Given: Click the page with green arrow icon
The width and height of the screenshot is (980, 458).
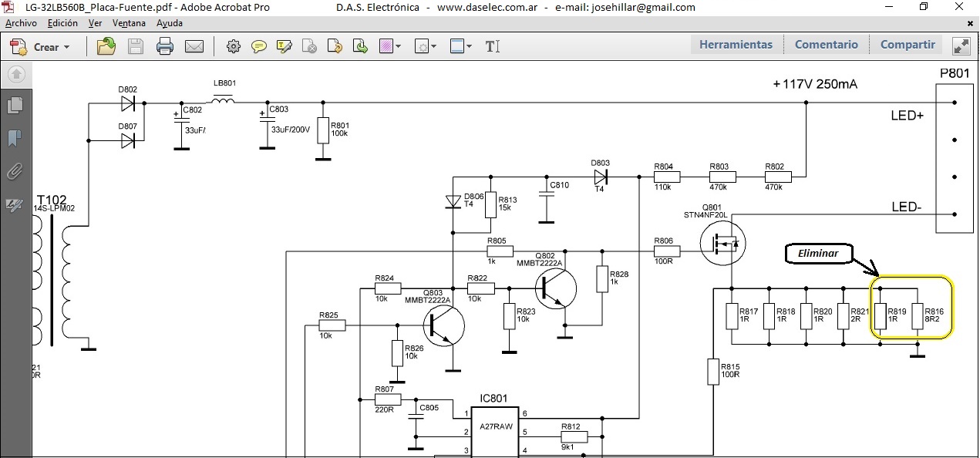Looking at the screenshot, I should (360, 46).
